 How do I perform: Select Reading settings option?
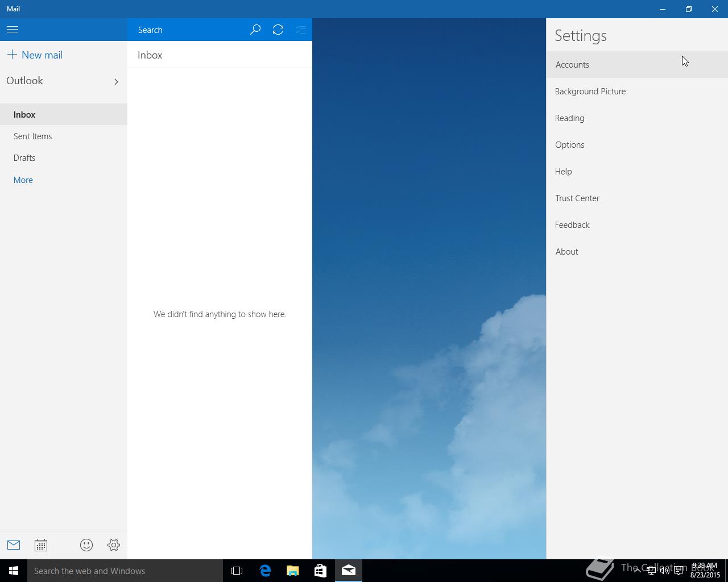pos(570,118)
